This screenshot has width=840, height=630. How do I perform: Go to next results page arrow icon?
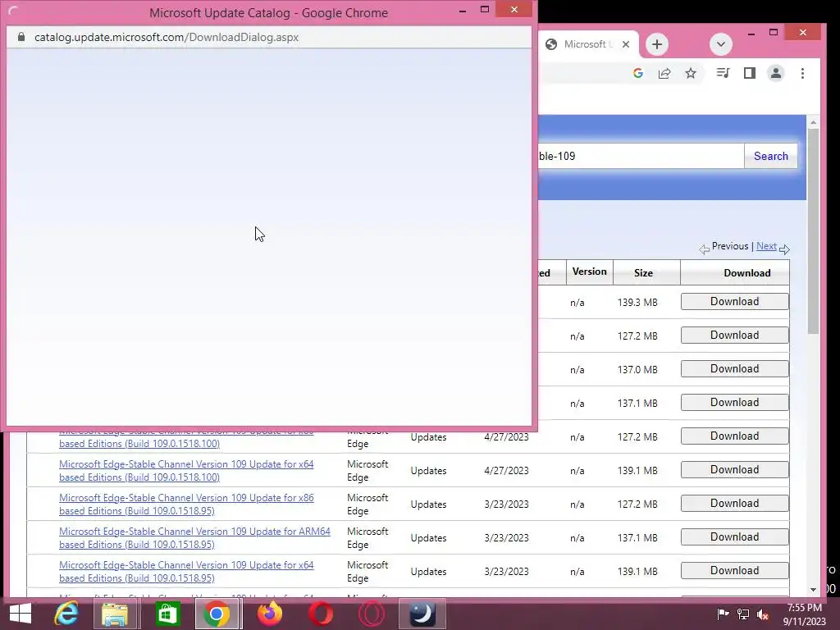(784, 249)
